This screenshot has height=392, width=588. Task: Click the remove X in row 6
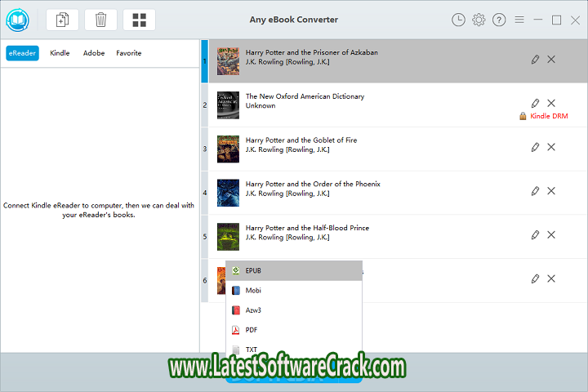pos(551,278)
